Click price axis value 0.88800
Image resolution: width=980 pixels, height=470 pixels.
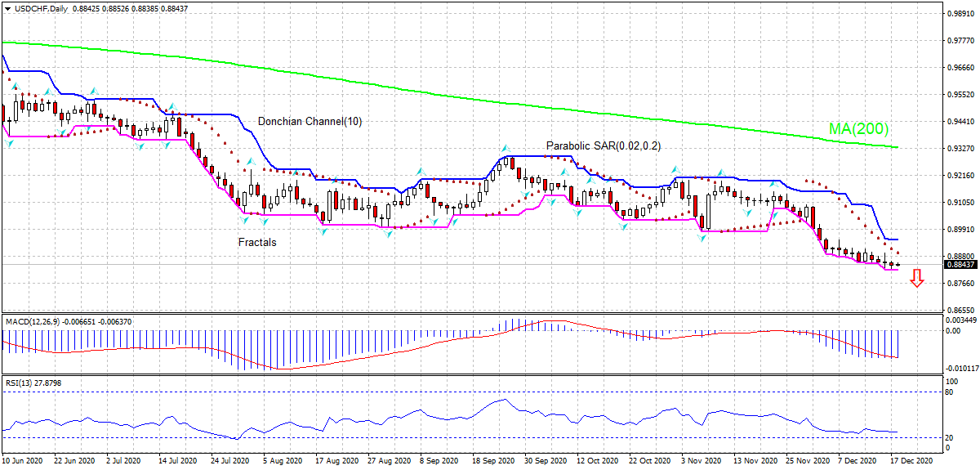click(x=960, y=256)
